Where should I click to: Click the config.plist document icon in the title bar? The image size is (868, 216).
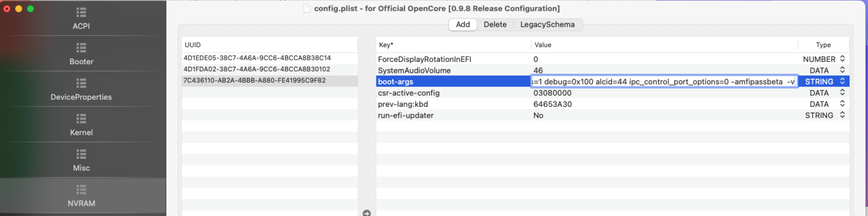pos(307,9)
